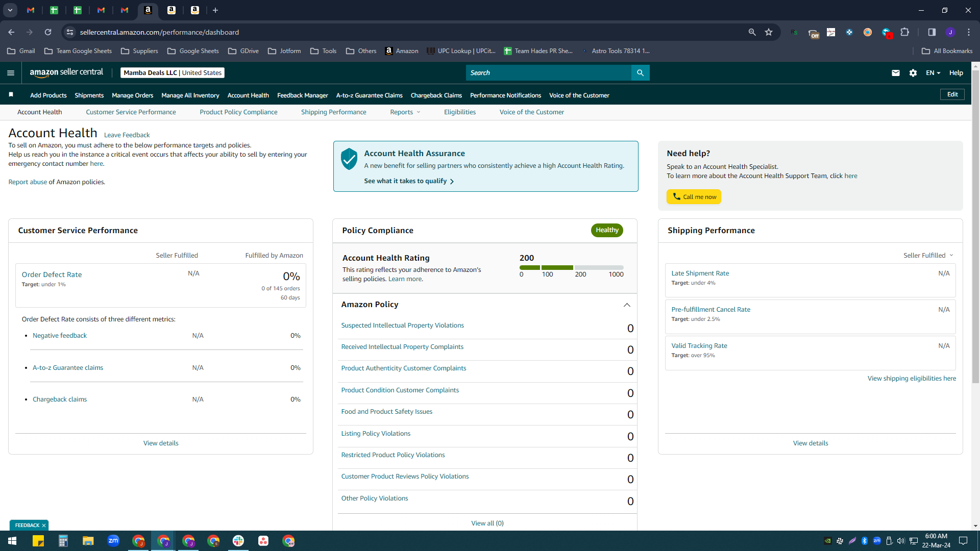Image resolution: width=980 pixels, height=551 pixels.
Task: Open the Team Google Sheets bookmark folder
Action: pos(78,51)
